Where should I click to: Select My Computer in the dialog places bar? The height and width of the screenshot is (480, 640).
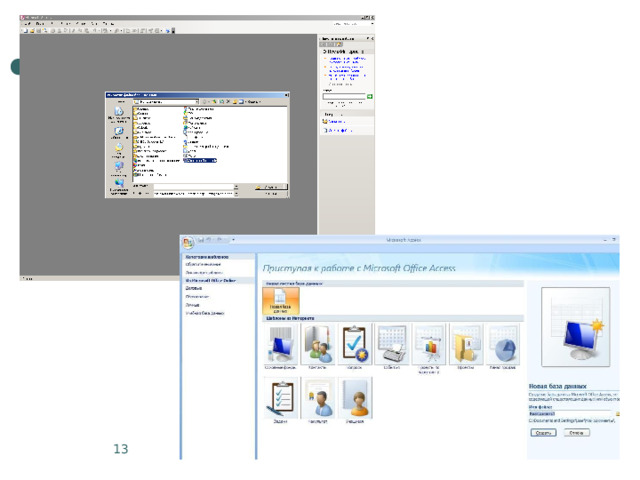(x=118, y=169)
